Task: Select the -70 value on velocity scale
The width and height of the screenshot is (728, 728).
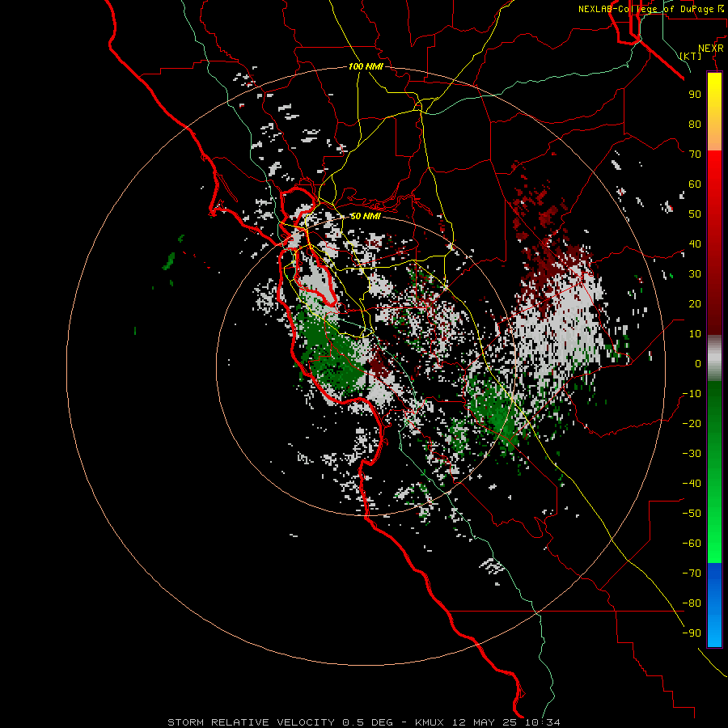Action: (x=692, y=574)
